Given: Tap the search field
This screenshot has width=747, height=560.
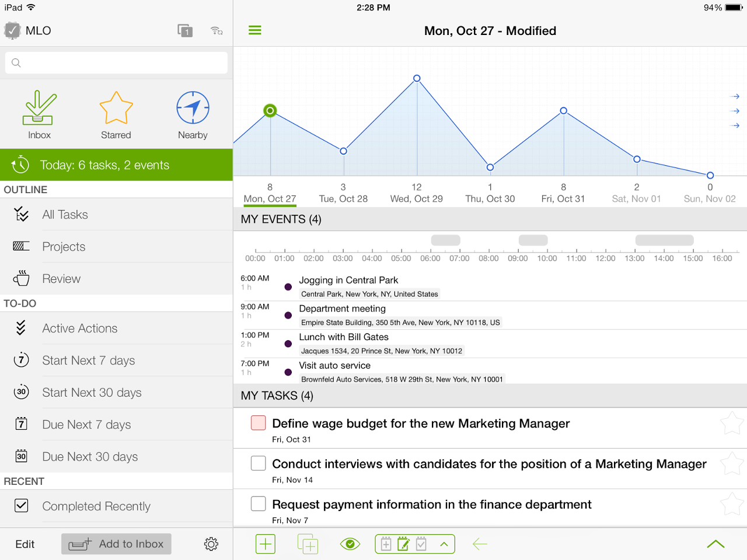Looking at the screenshot, I should point(117,63).
